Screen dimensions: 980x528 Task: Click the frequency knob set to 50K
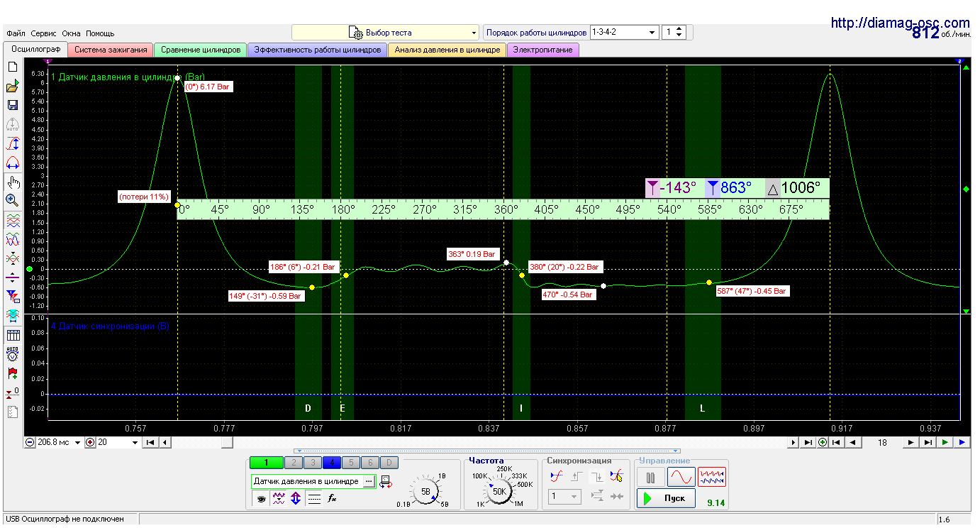coord(499,491)
